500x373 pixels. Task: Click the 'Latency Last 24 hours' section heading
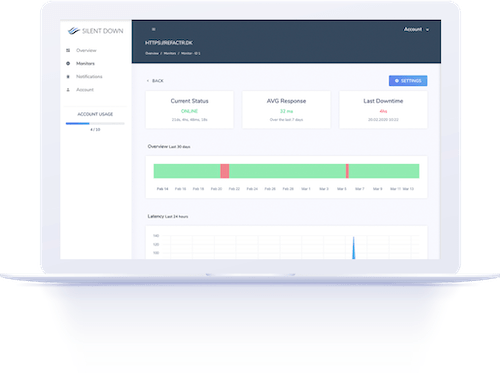[168, 216]
